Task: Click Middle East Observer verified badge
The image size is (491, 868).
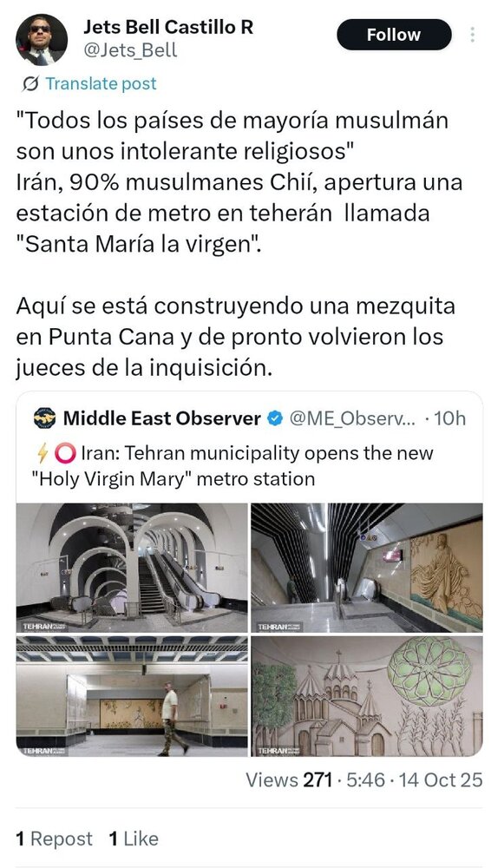Action: coord(275,418)
